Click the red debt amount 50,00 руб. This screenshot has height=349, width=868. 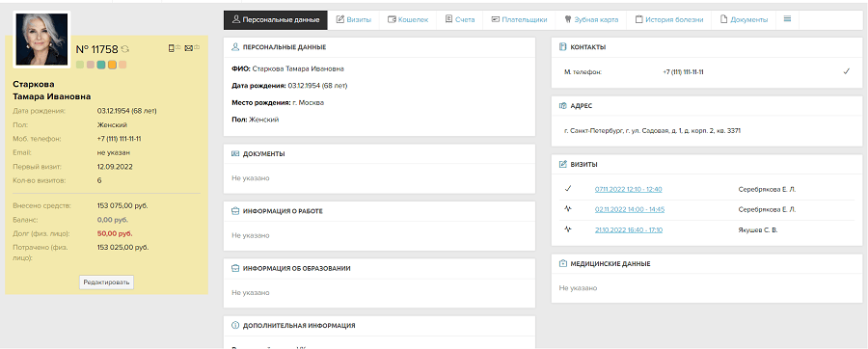tap(115, 233)
